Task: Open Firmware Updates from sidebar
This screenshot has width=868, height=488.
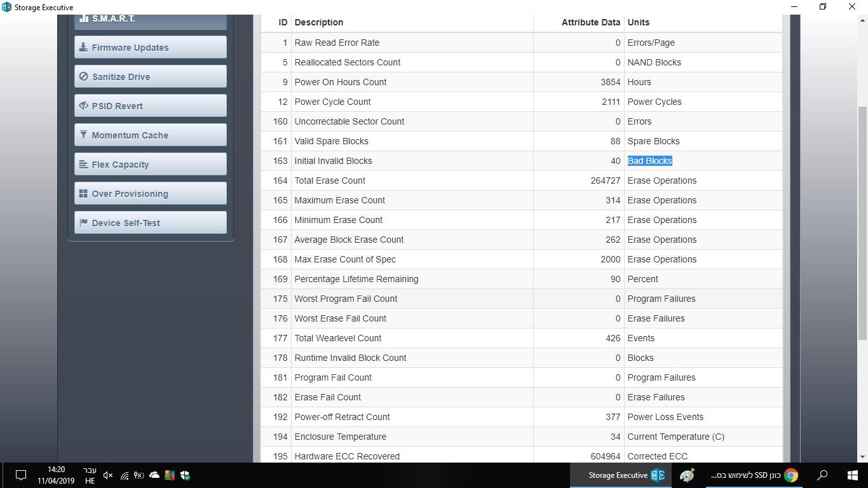Action: coord(150,48)
